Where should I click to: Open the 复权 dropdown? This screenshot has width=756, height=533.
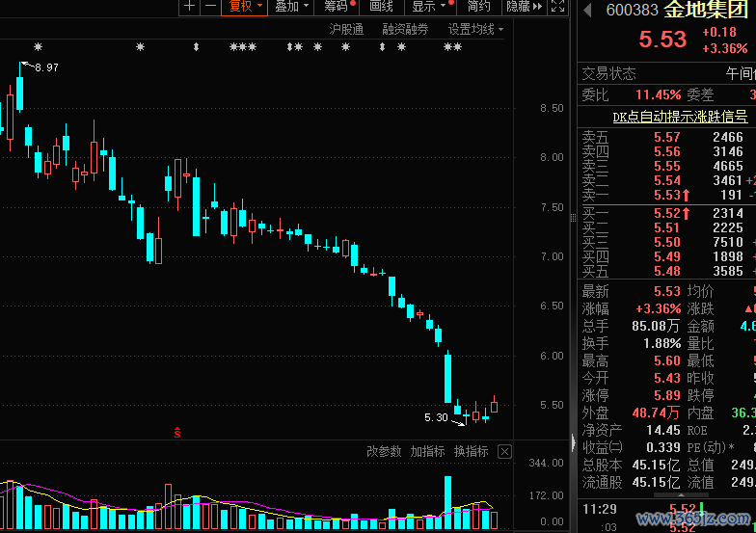tap(245, 7)
